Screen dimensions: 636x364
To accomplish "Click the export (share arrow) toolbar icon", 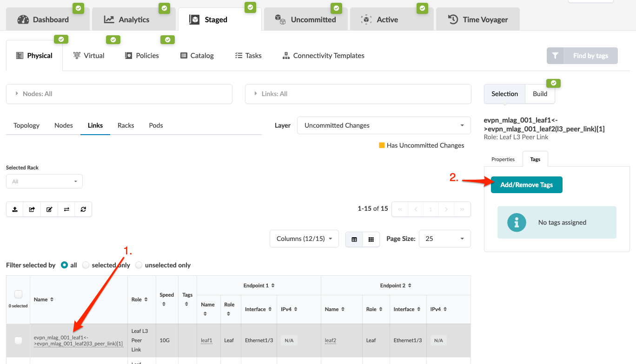I will pos(32,209).
